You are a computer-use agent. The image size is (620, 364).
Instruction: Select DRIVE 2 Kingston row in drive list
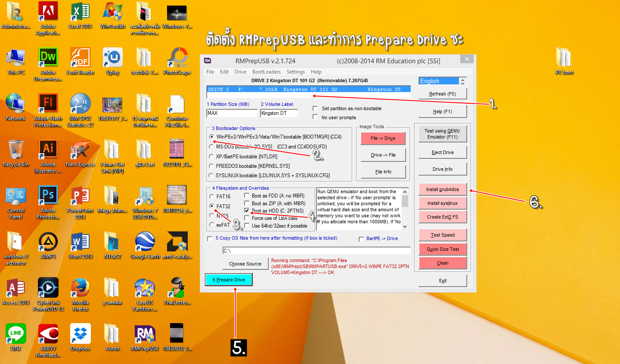point(308,89)
